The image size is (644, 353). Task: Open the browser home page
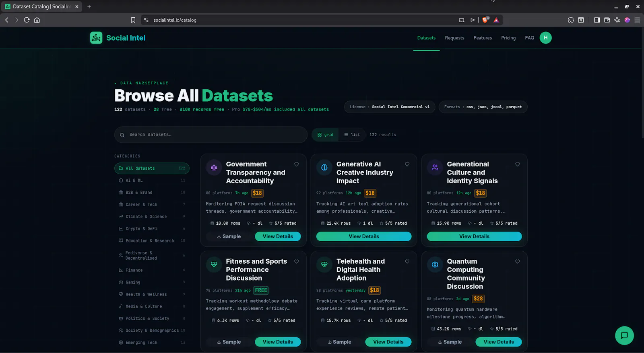pos(37,20)
